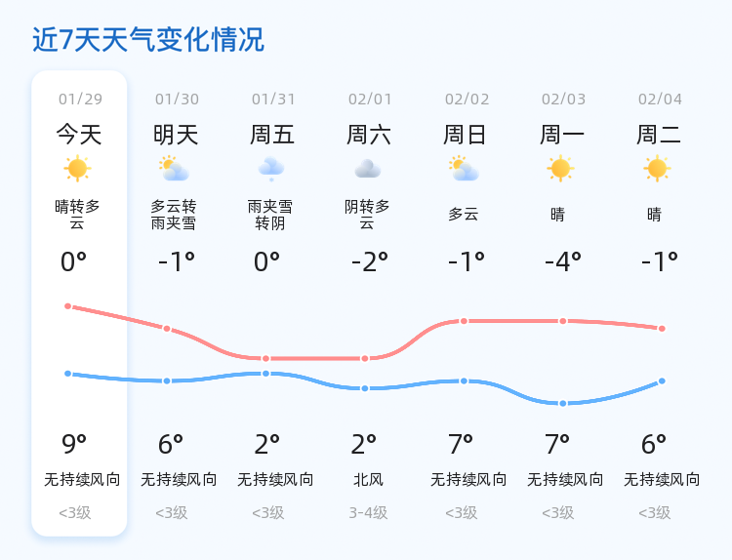Open the 周六 day heading
Viewport: 732px width, 560px height.
(x=369, y=135)
